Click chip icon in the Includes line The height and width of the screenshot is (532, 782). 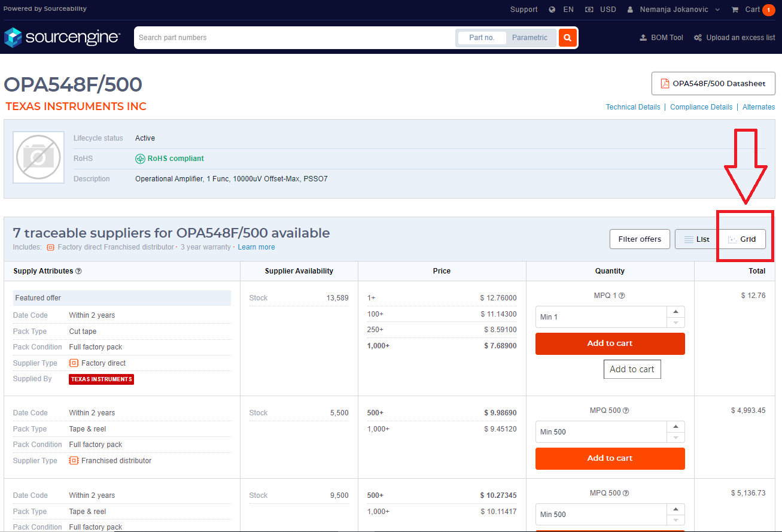(50, 247)
